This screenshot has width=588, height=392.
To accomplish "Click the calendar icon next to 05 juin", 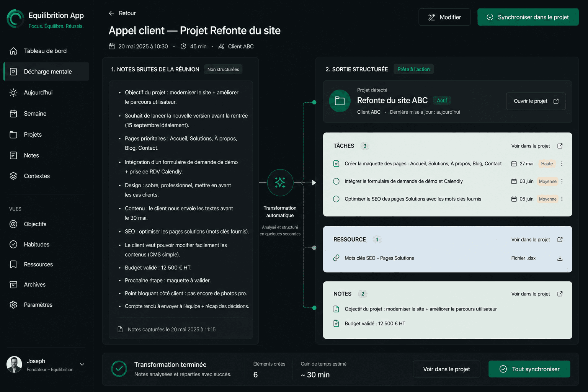I will point(514,199).
